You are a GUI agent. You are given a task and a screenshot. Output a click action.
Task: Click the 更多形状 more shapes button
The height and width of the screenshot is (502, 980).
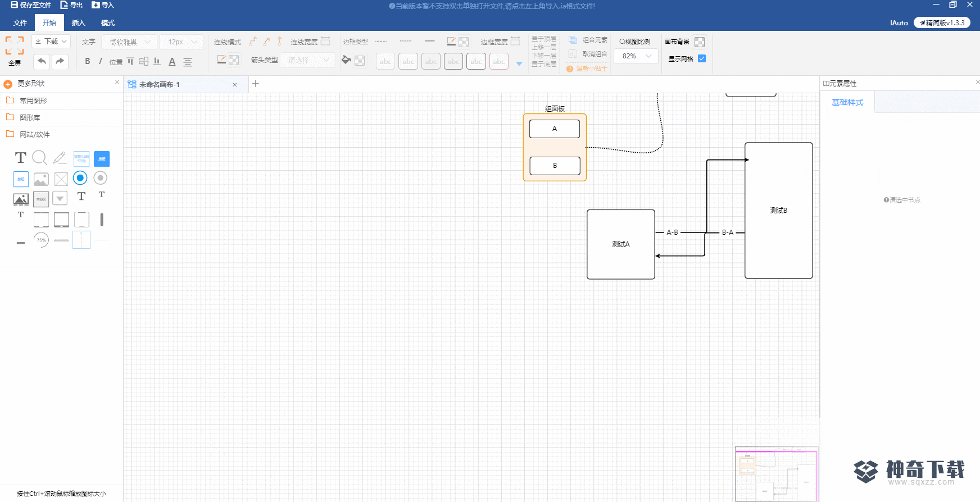tap(25, 84)
